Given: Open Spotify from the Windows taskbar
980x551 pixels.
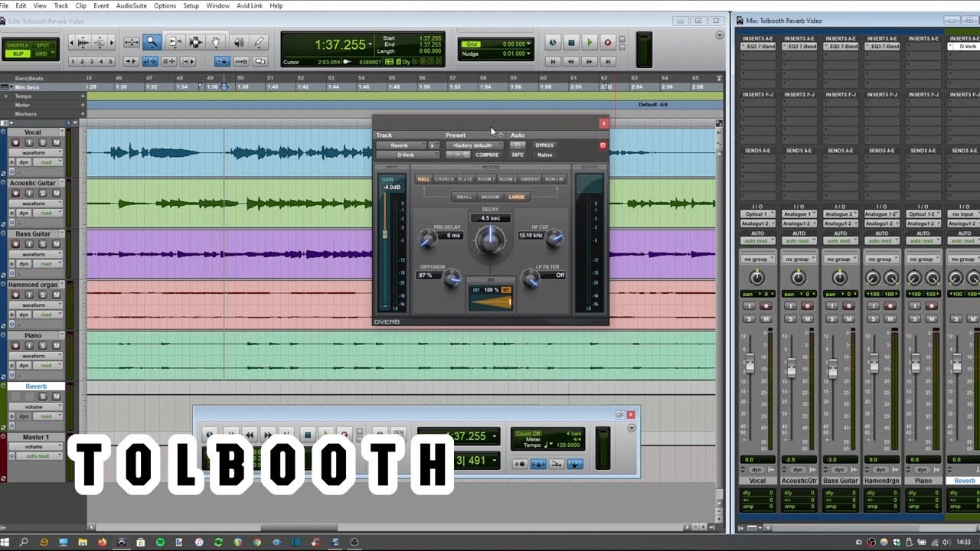Looking at the screenshot, I should [160, 543].
